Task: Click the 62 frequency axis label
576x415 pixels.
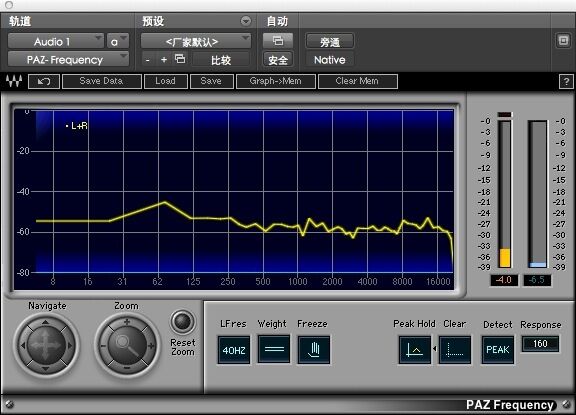Action: click(157, 282)
